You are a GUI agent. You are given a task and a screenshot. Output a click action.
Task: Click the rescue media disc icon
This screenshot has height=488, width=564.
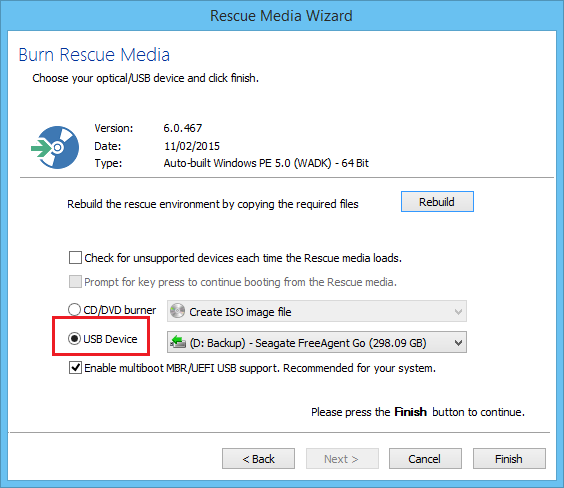coord(55,147)
